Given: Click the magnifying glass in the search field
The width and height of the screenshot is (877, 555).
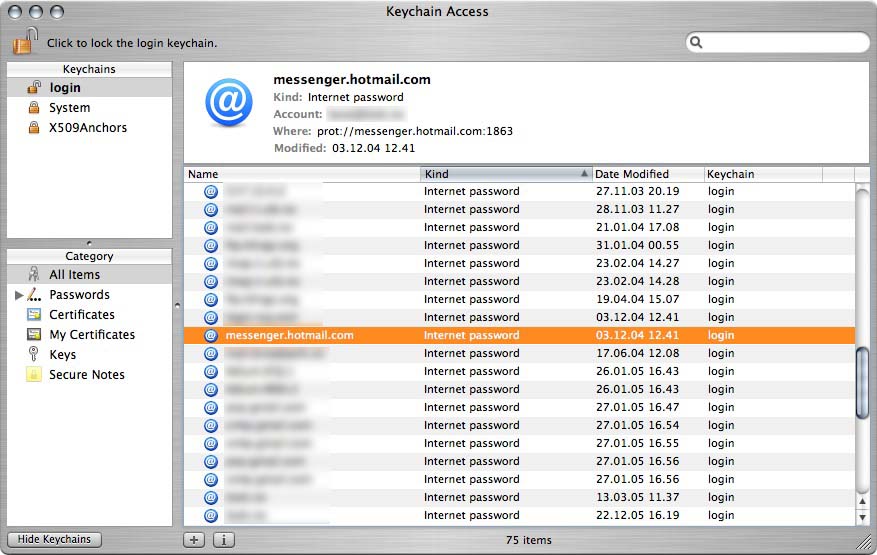Looking at the screenshot, I should tap(696, 43).
